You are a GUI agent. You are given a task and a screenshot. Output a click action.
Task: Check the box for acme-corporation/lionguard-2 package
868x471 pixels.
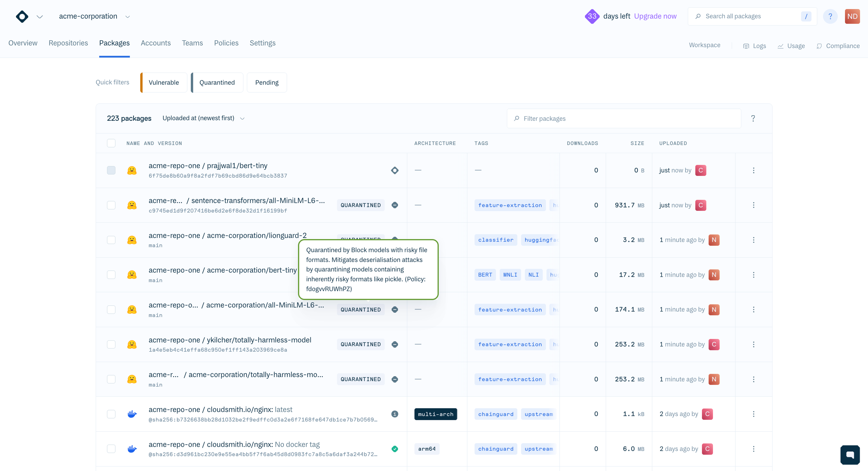point(111,240)
